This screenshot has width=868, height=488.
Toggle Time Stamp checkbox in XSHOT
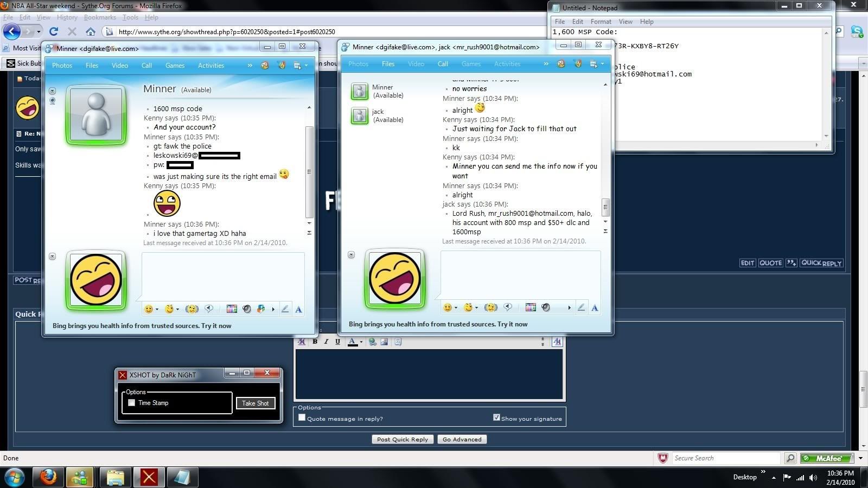131,403
